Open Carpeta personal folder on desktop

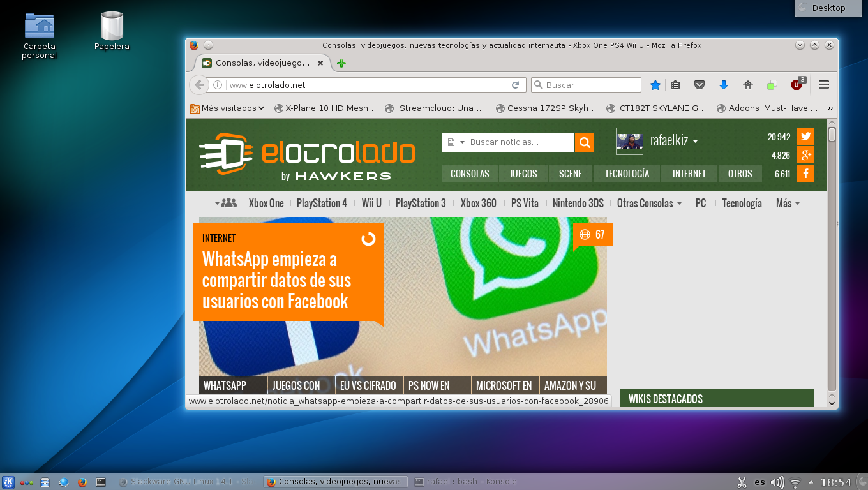pos(40,36)
